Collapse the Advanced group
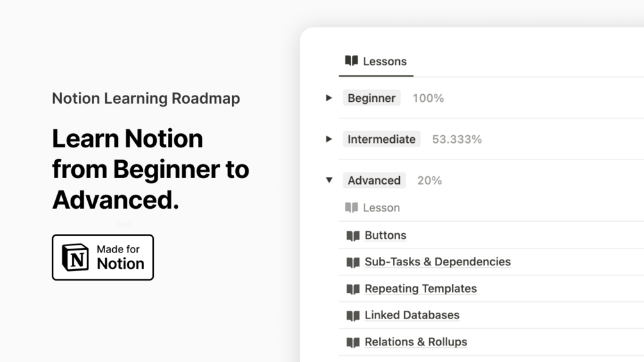This screenshot has height=362, width=644. pos(329,180)
